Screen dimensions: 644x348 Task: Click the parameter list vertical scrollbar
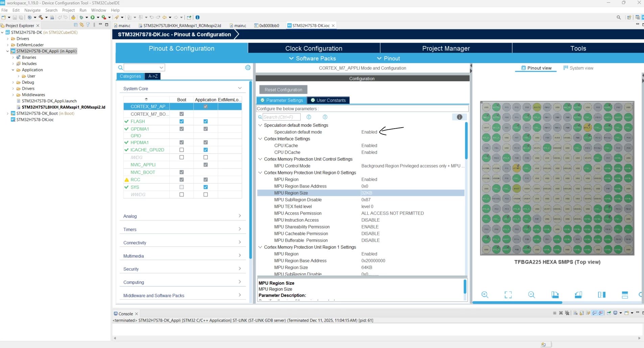[x=466, y=140]
